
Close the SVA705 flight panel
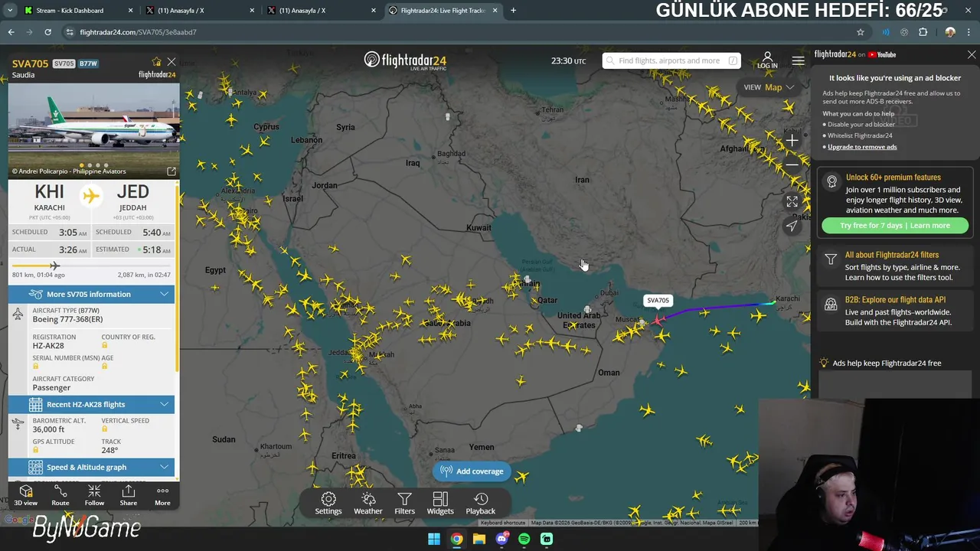[171, 62]
